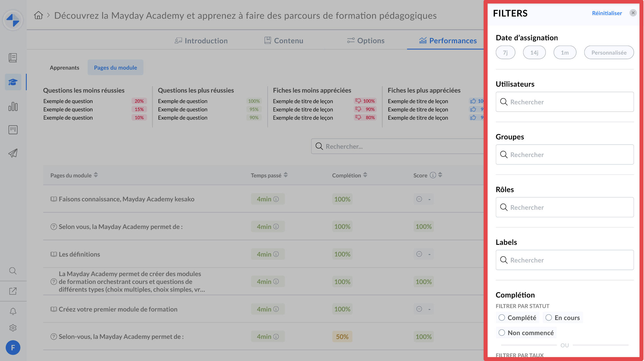The width and height of the screenshot is (644, 361).
Task: Open the settings gear icon in the sidebar
Action: point(13,328)
